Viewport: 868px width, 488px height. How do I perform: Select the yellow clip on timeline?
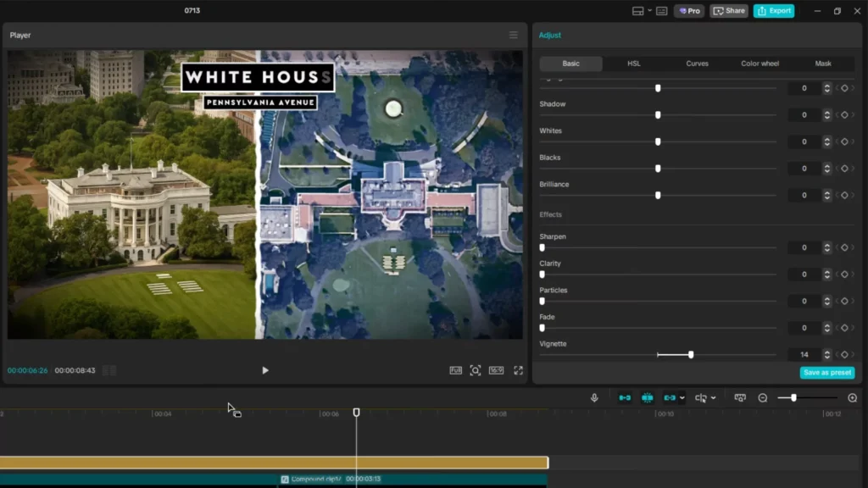tap(274, 463)
